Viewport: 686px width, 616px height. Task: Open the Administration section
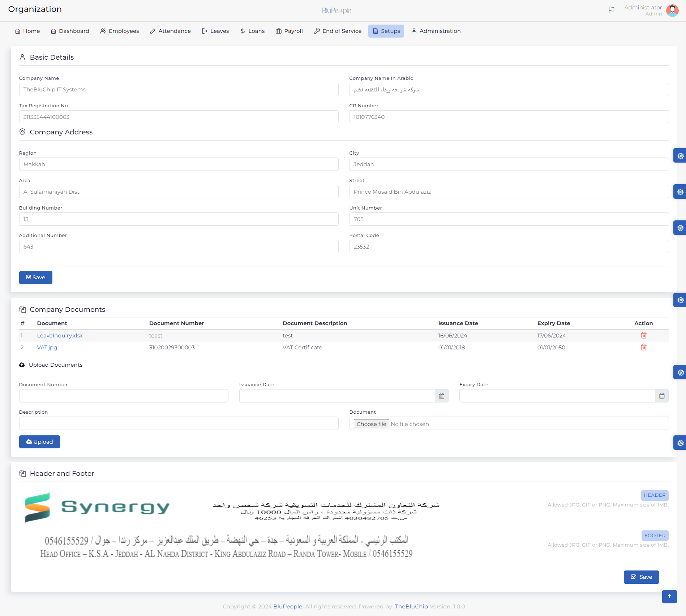coord(436,31)
